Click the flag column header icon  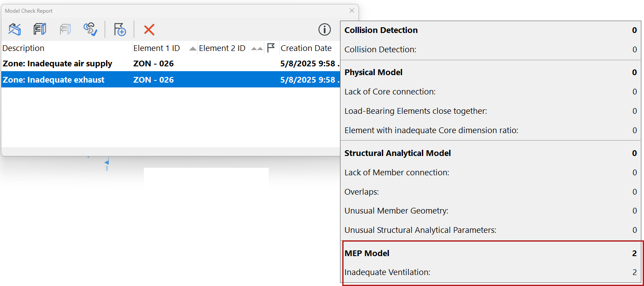pos(271,48)
